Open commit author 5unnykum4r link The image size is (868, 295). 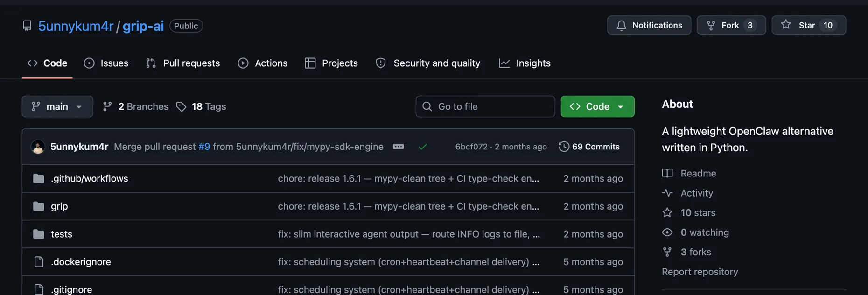point(79,147)
